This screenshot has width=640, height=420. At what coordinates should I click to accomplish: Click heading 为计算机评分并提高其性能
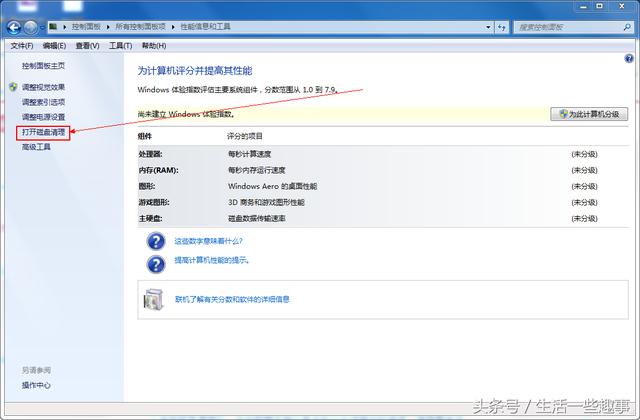click(x=195, y=71)
